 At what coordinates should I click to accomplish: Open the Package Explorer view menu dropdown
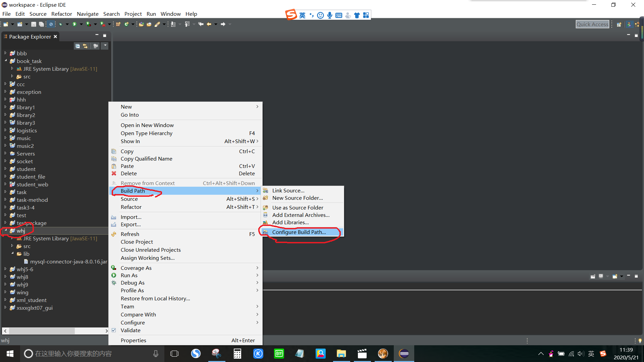tap(105, 46)
